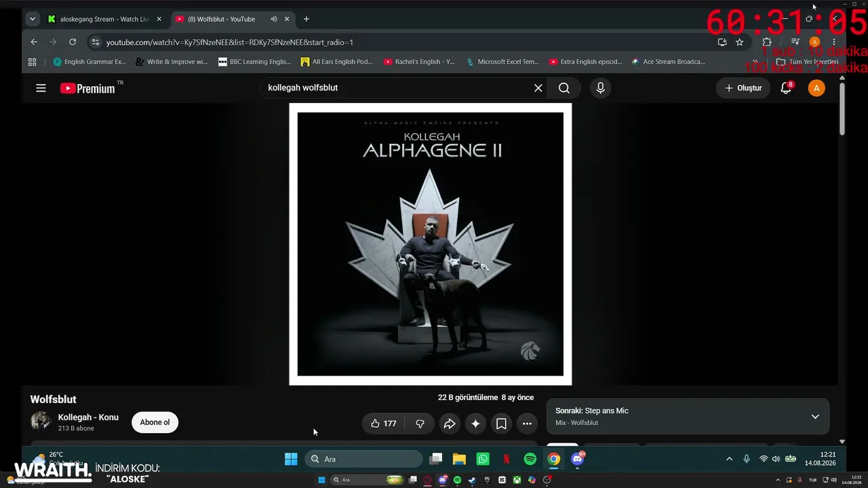The width and height of the screenshot is (868, 488).
Task: Open Microsoft Excel Tem... bookmark
Action: (x=502, y=62)
